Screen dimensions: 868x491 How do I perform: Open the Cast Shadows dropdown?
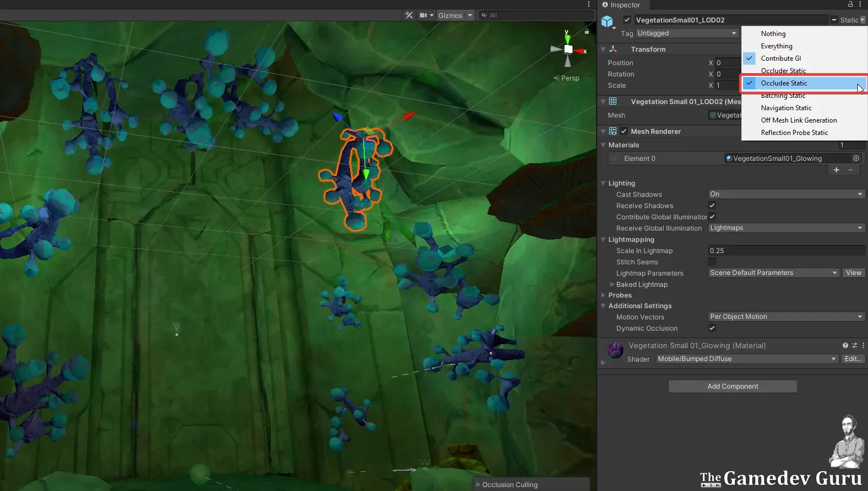[x=786, y=194]
